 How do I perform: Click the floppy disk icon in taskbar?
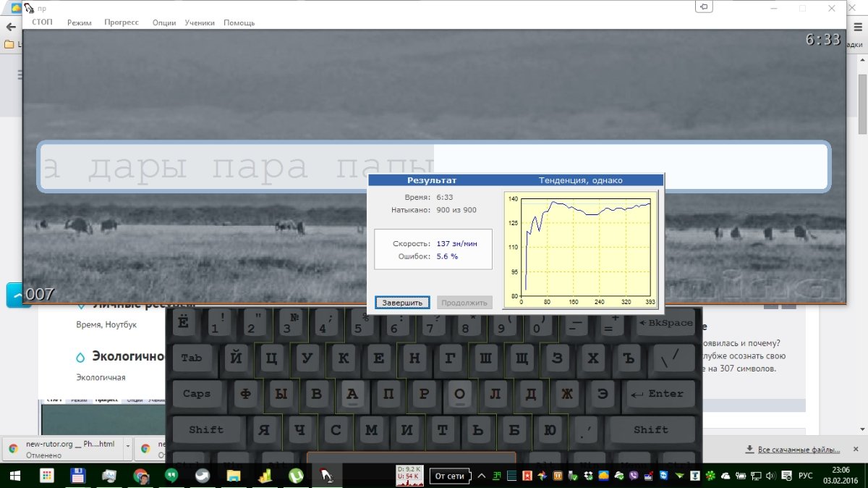(78, 476)
